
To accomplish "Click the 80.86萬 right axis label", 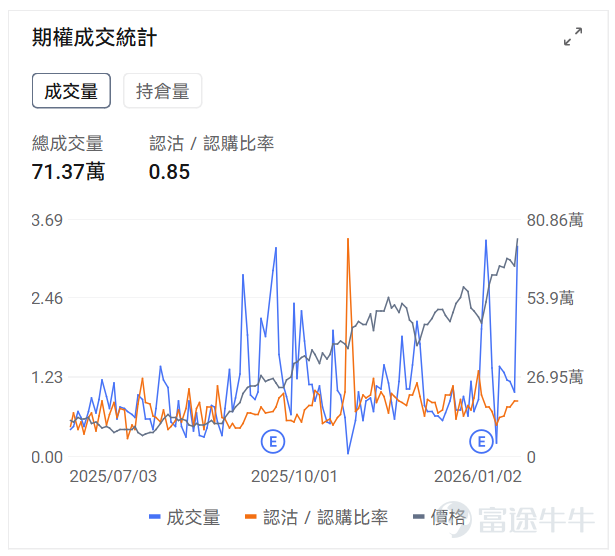I will coord(555,220).
